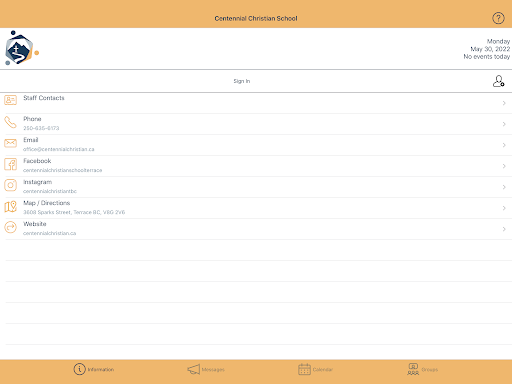The width and height of the screenshot is (512, 384).
Task: Switch to the Information tab label
Action: pyautogui.click(x=101, y=370)
